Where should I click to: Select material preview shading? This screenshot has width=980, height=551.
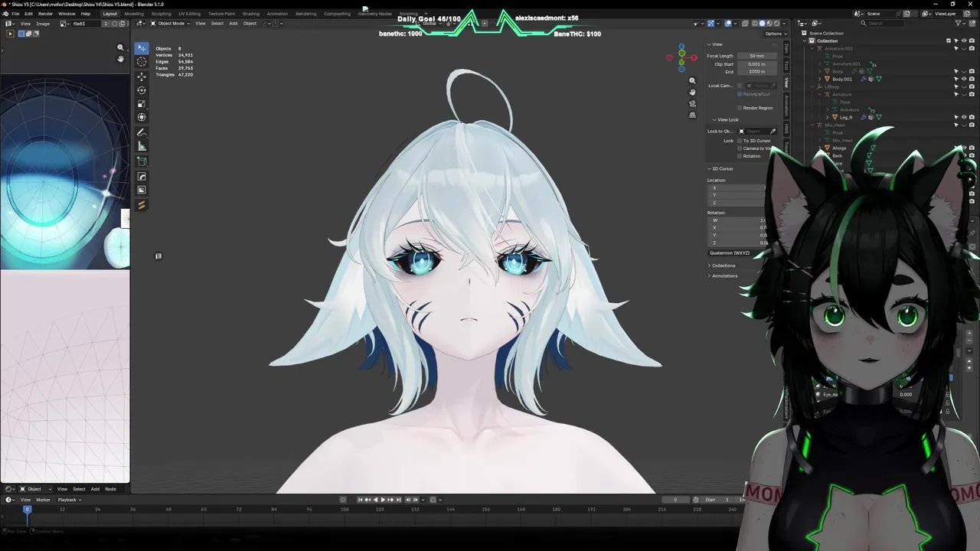tap(769, 23)
